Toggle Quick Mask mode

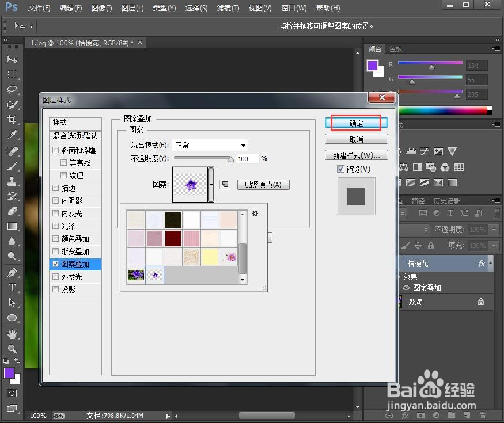pyautogui.click(x=12, y=394)
